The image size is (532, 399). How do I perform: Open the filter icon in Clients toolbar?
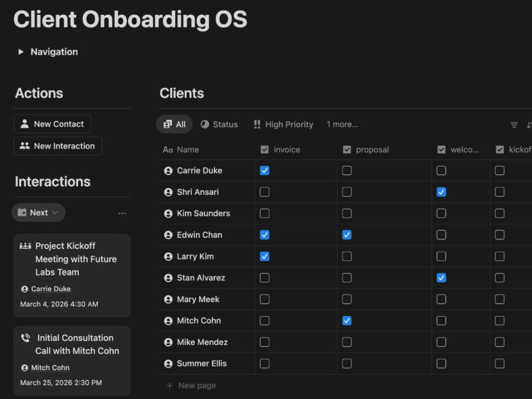[x=514, y=125]
